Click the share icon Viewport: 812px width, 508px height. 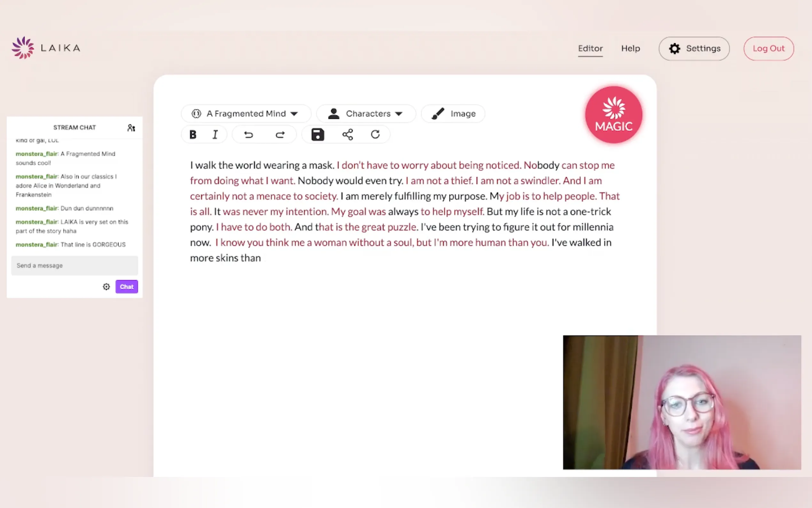point(347,135)
